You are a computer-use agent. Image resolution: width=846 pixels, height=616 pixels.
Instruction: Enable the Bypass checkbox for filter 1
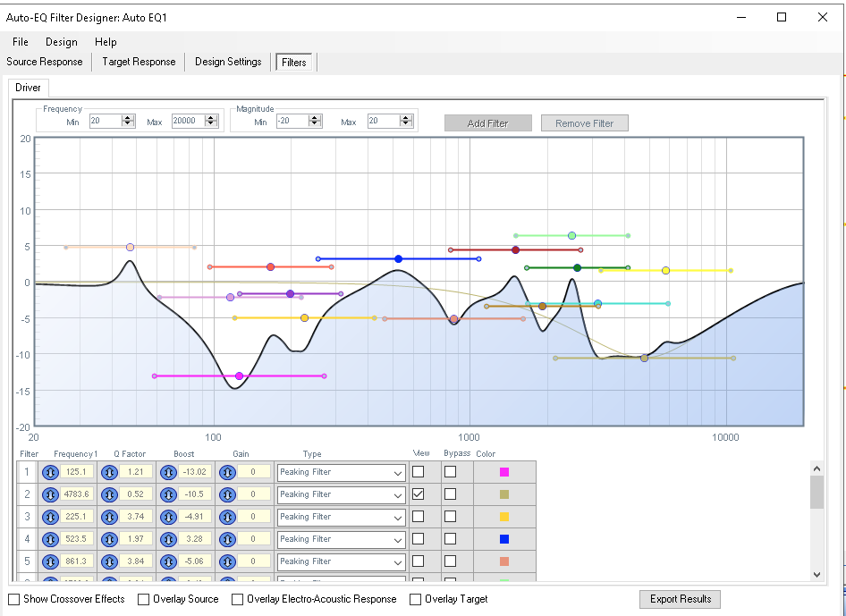pos(450,472)
